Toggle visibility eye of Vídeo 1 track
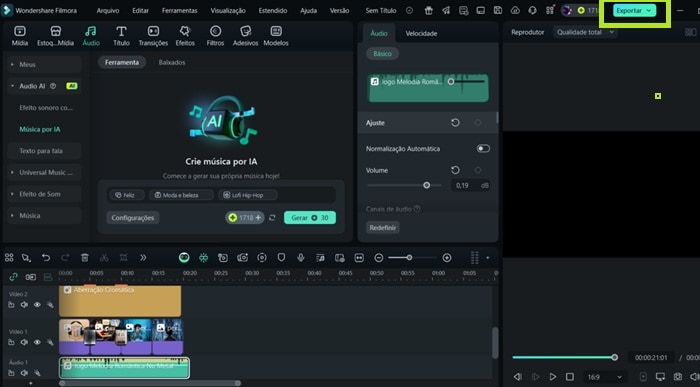 (37, 342)
